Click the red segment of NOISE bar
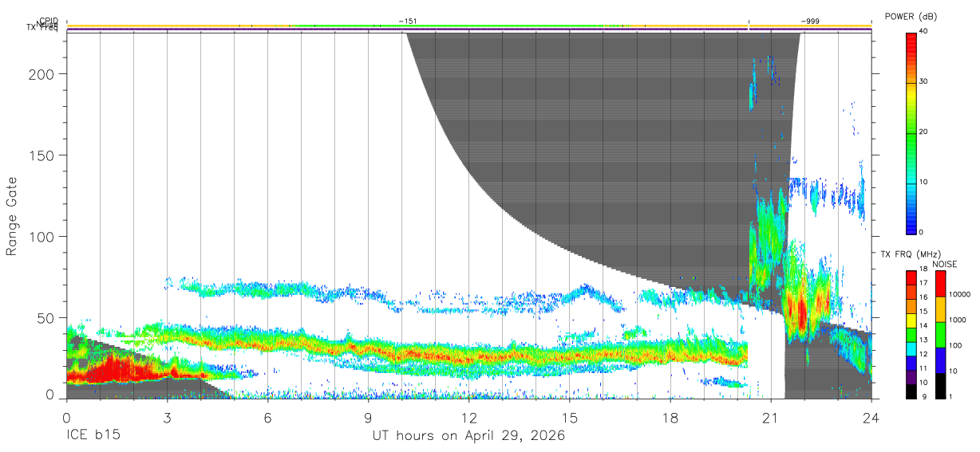Viewport: 980px width, 452px height. tap(940, 284)
